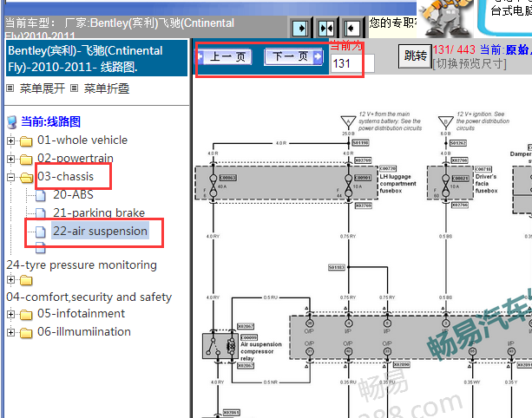Click the 21-parking brake document icon
The width and height of the screenshot is (532, 418).
(41, 213)
